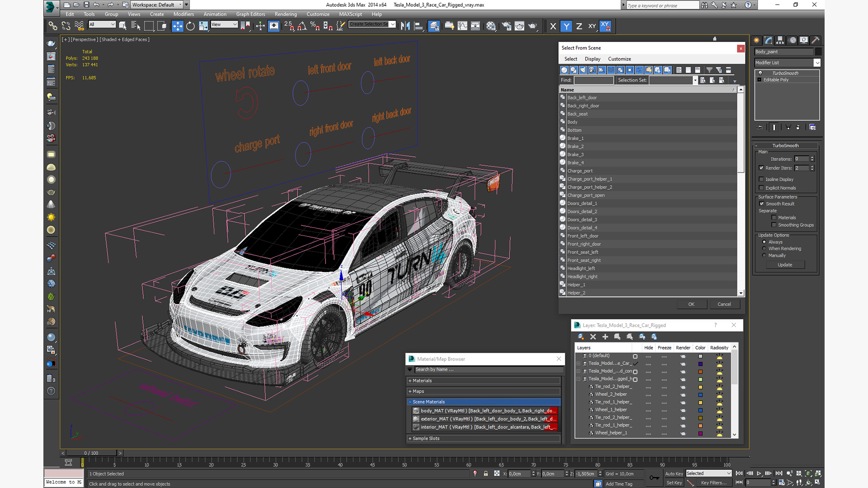The width and height of the screenshot is (868, 488).
Task: Toggle selection lock padlock icon
Action: tap(486, 474)
